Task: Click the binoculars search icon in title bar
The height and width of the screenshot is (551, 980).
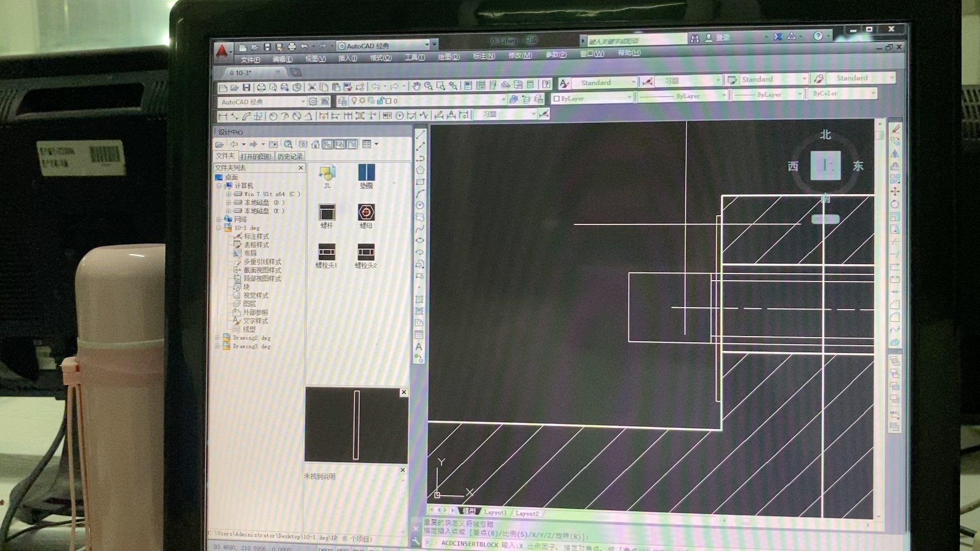Action: pyautogui.click(x=695, y=38)
